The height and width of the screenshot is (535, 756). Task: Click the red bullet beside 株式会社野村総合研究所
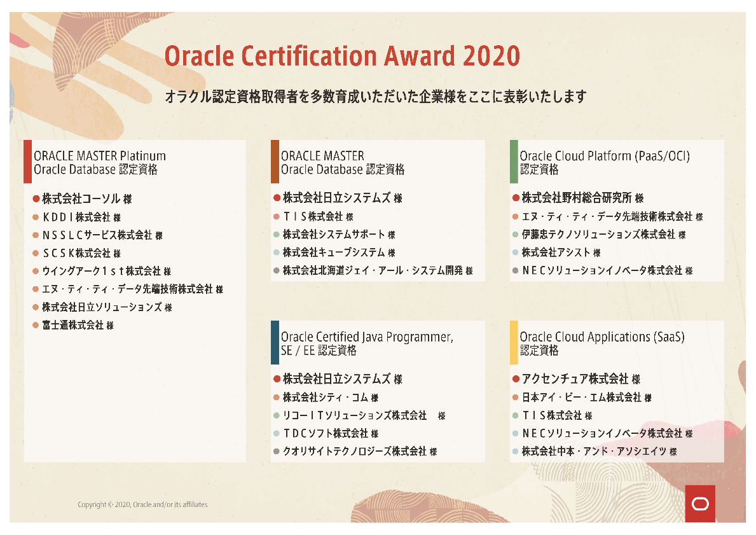point(516,198)
